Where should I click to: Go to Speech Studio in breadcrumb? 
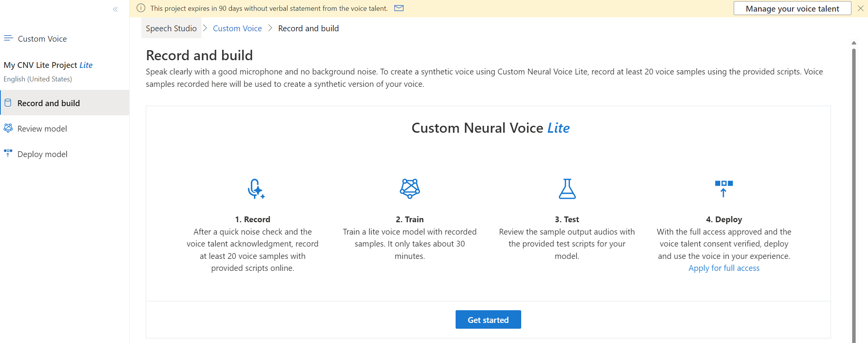pos(171,29)
